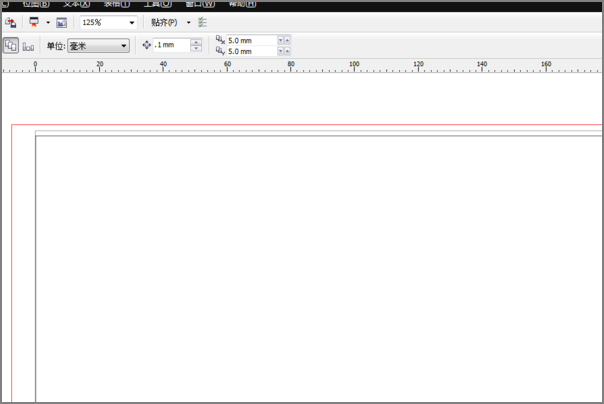Open the 位图(B) menu
Screen dimensions: 604x404
tap(36, 4)
